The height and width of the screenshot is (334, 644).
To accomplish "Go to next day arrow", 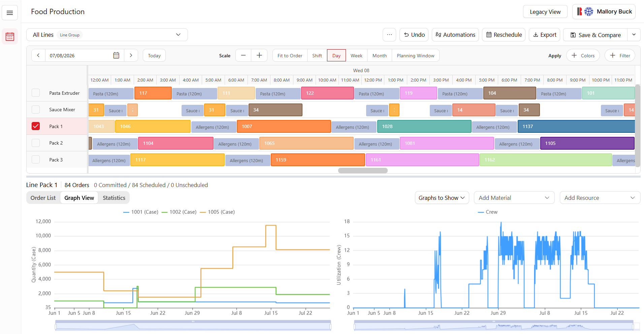I will (131, 56).
